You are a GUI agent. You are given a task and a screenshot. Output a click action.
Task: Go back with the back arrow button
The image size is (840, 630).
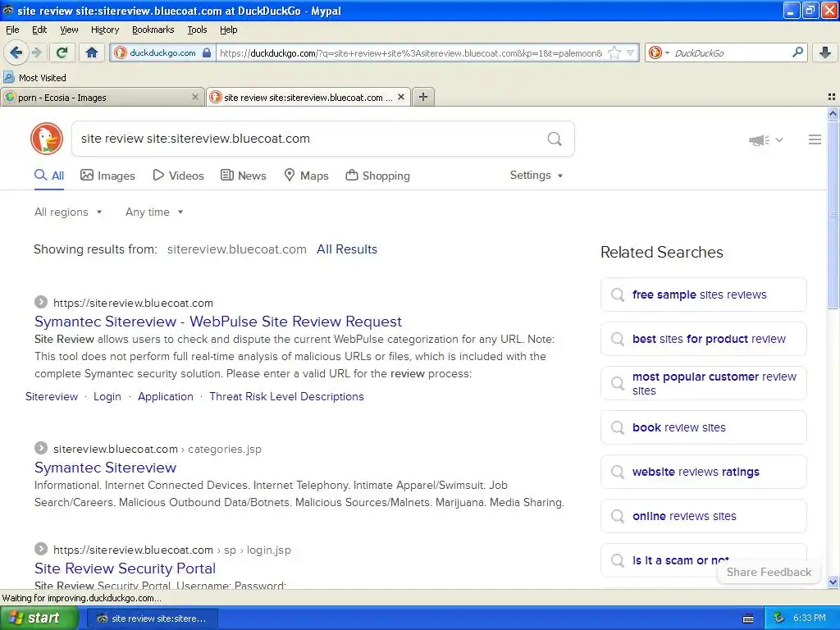point(16,52)
